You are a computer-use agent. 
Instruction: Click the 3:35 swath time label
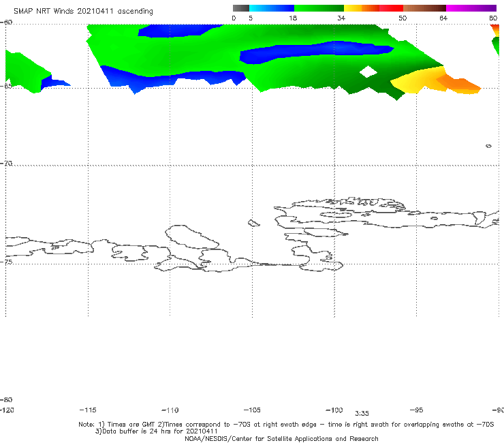[x=362, y=414]
